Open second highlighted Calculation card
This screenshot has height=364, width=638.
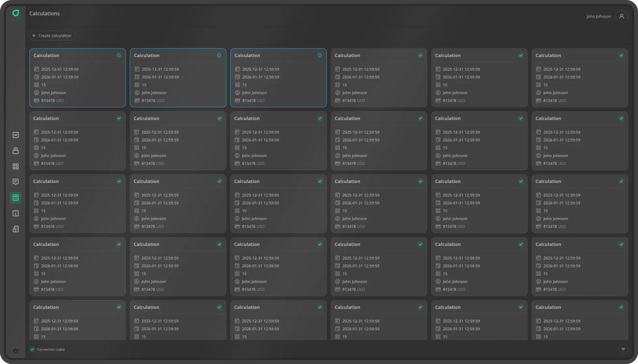[178, 78]
